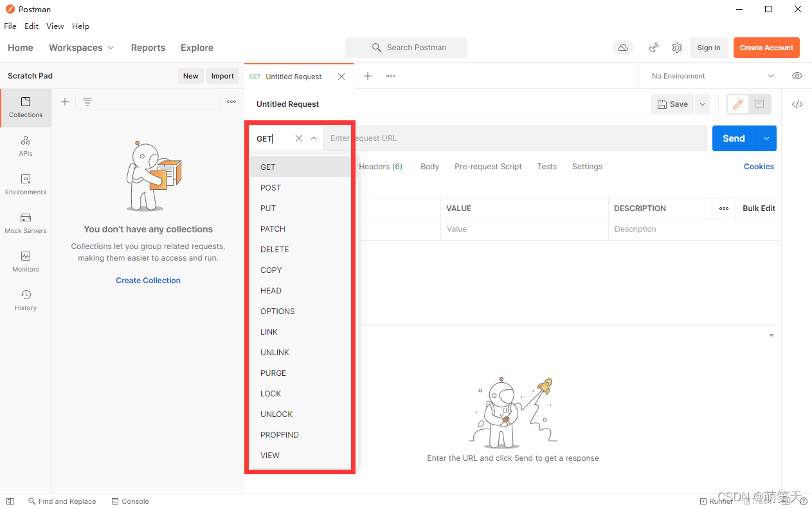
Task: Open the Mock Servers sidebar panel
Action: (26, 223)
